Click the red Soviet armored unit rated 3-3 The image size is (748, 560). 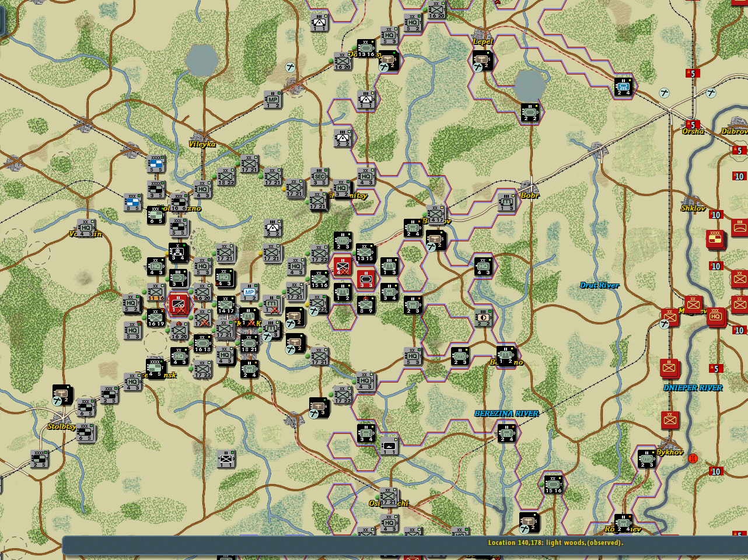point(366,279)
